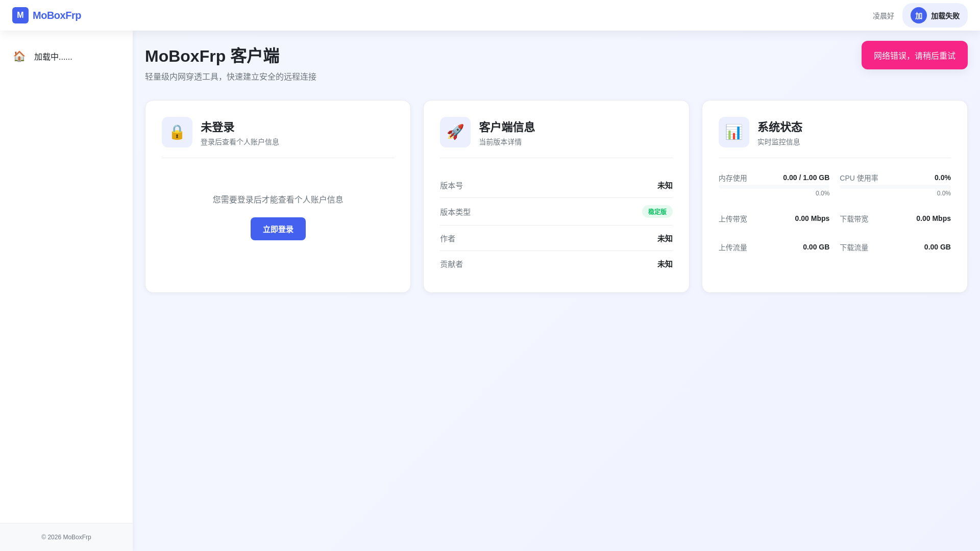Click the 贡献者 row label
The width and height of the screenshot is (980, 551).
[452, 264]
